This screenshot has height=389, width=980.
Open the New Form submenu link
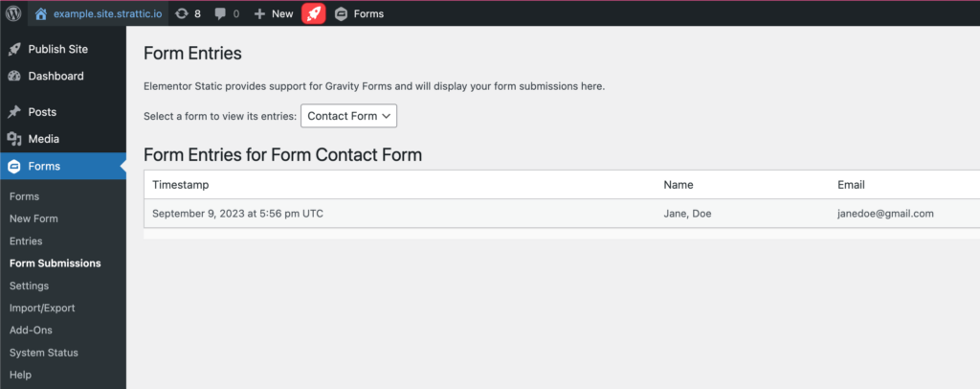[33, 218]
